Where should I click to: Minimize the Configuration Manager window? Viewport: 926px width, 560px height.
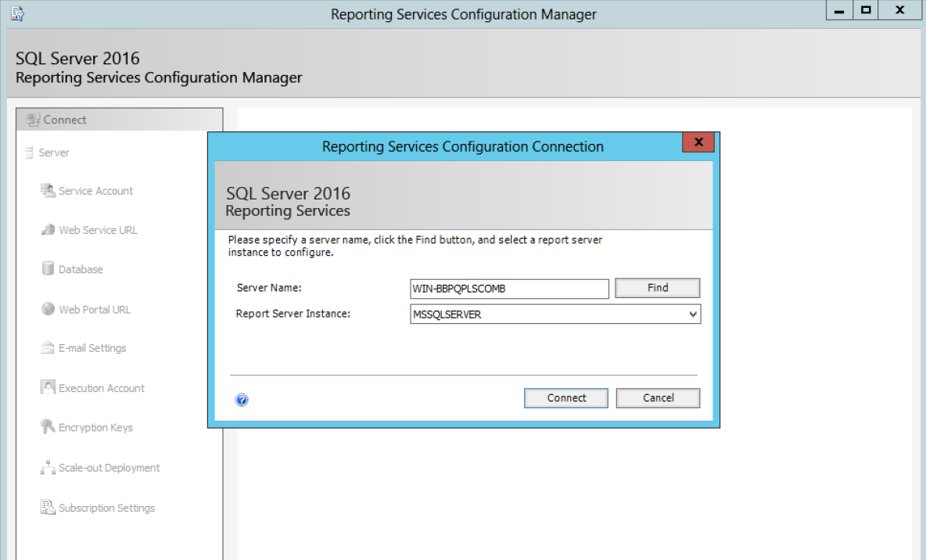(839, 11)
